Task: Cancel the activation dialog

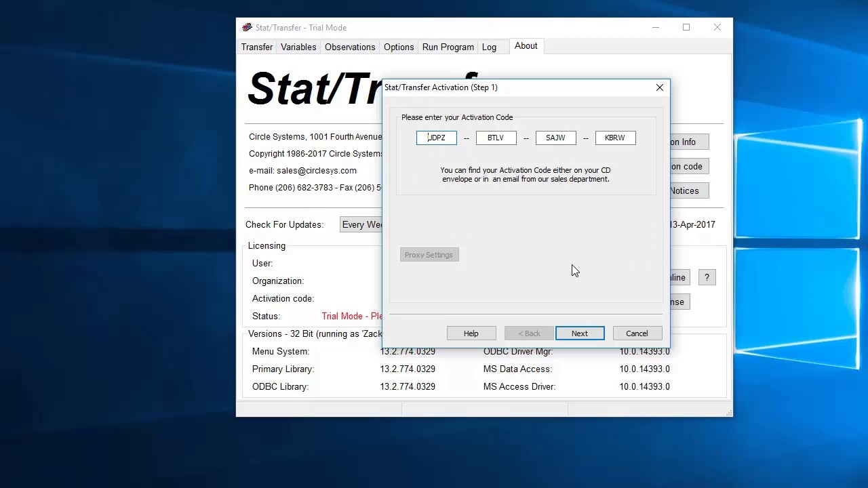Action: point(637,333)
